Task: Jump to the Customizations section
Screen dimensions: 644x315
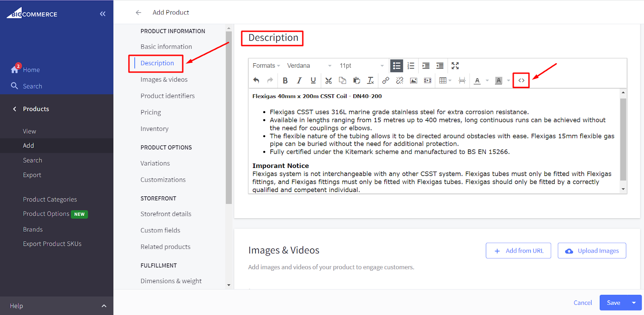Action: [x=163, y=180]
